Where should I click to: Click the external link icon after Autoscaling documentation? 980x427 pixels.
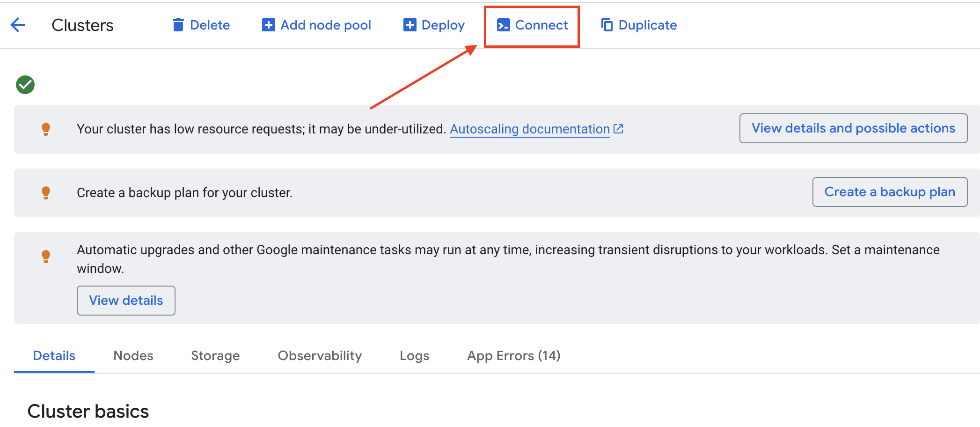[x=618, y=128]
